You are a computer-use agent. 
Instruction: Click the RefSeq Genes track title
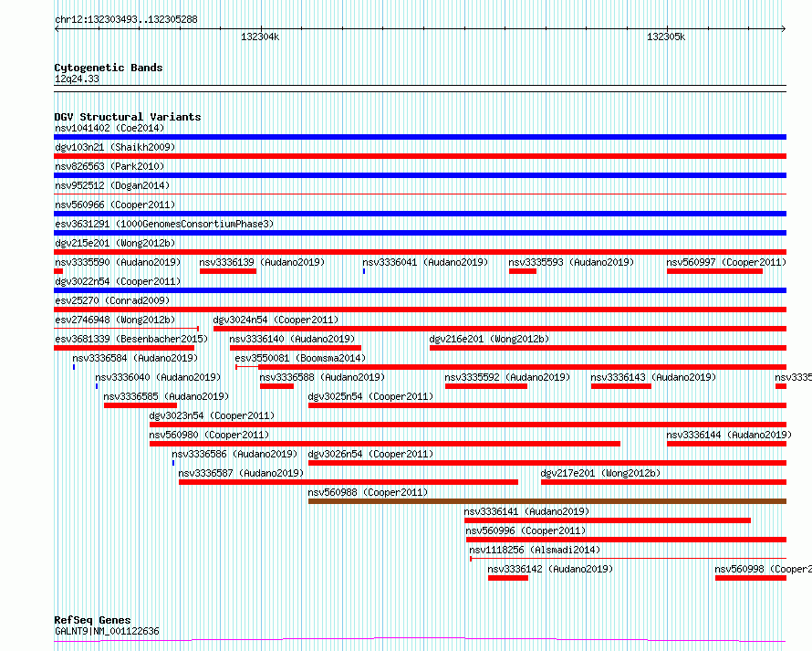point(92,620)
